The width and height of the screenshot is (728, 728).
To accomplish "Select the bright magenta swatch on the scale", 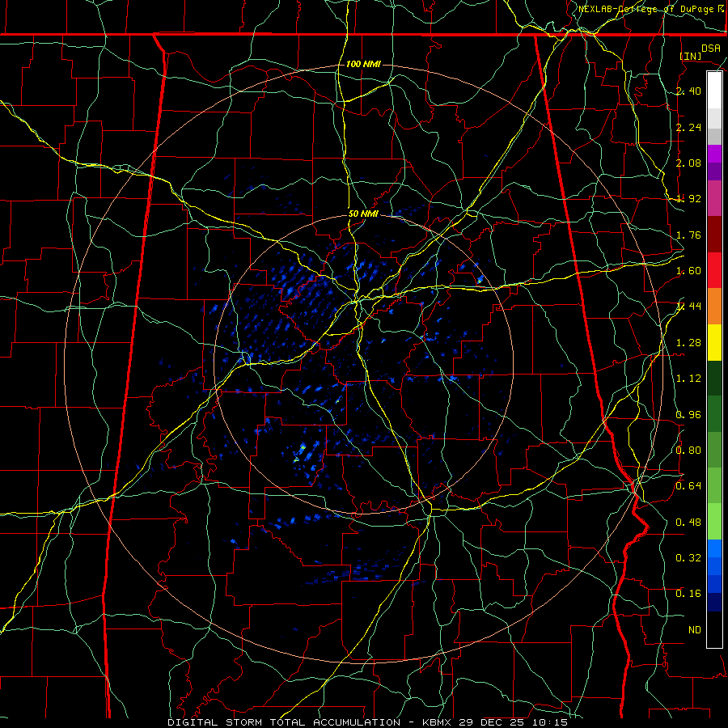I will 714,154.
